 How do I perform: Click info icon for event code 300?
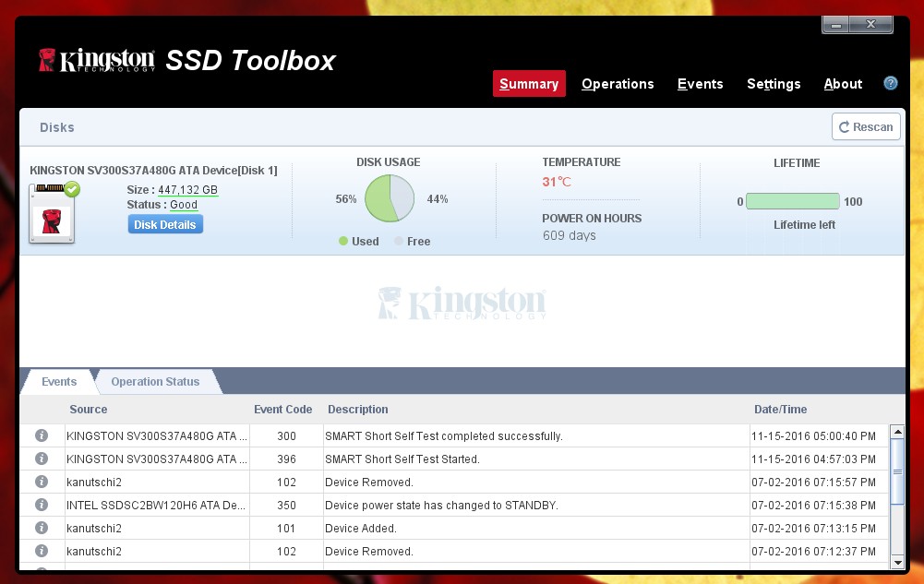42,435
